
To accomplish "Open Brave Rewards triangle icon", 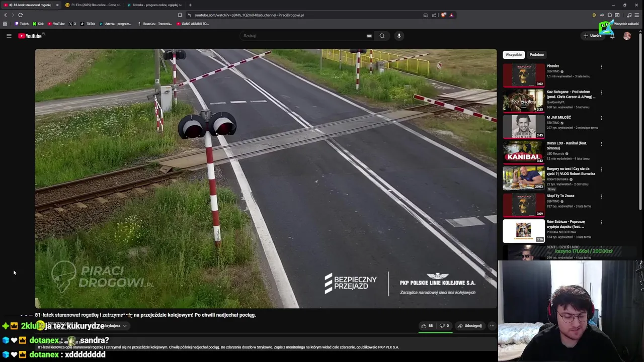I will pos(451,15).
